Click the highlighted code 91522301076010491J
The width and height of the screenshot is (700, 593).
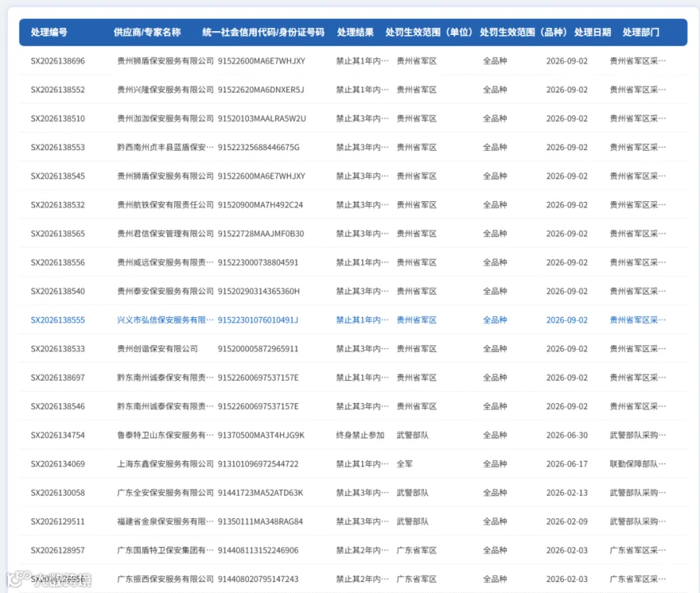(x=258, y=320)
